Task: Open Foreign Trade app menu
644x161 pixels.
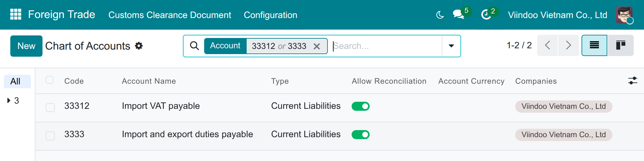Action: tap(62, 14)
